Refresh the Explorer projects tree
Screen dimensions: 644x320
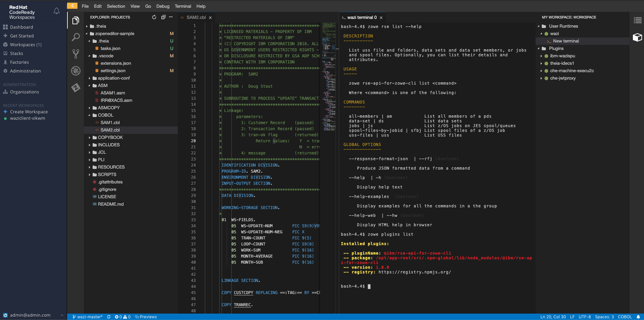(154, 17)
